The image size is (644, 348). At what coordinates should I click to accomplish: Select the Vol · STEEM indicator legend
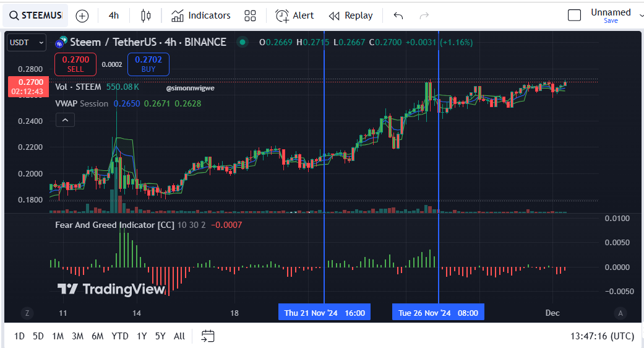pyautogui.click(x=78, y=87)
